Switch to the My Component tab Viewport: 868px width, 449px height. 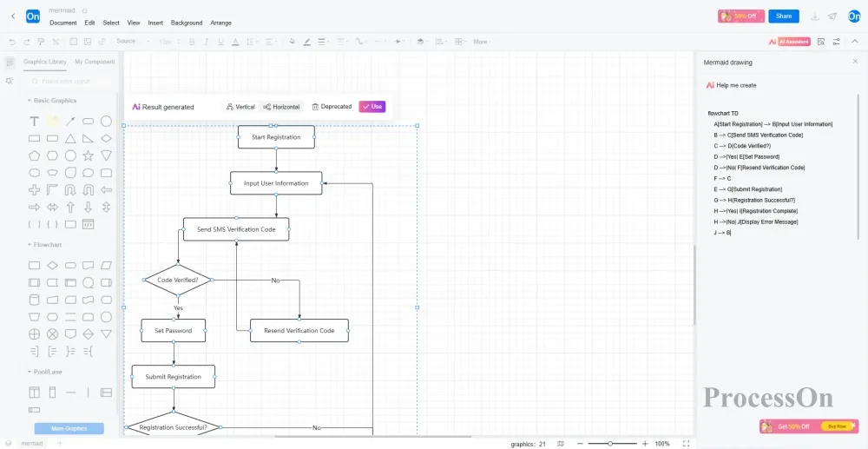pyautogui.click(x=95, y=62)
